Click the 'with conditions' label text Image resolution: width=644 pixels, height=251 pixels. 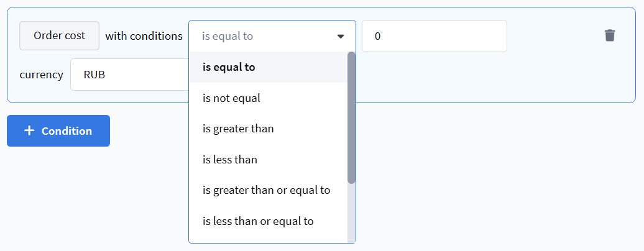coord(144,36)
